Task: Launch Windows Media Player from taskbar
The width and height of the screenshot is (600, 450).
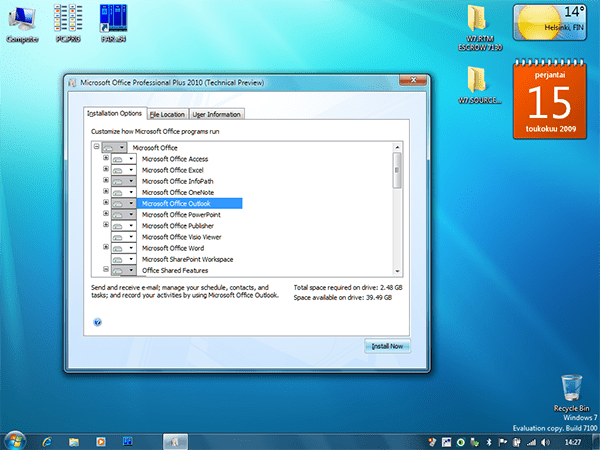Action: 101,442
